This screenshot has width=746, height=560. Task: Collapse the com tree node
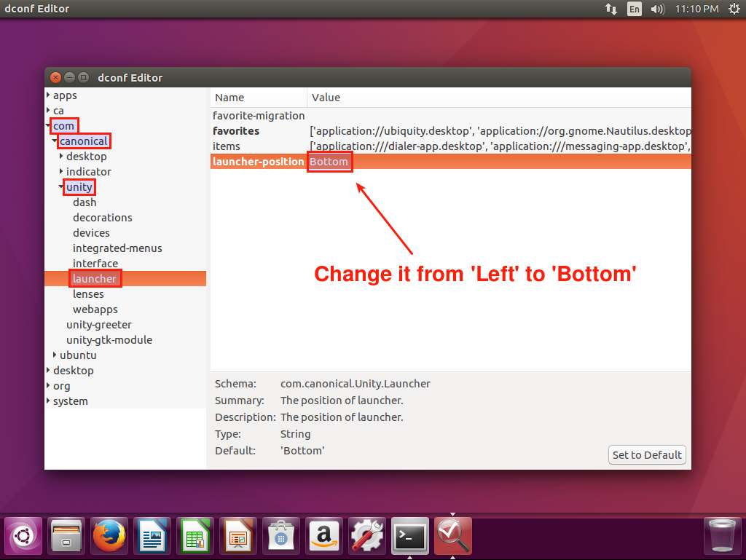pos(49,125)
